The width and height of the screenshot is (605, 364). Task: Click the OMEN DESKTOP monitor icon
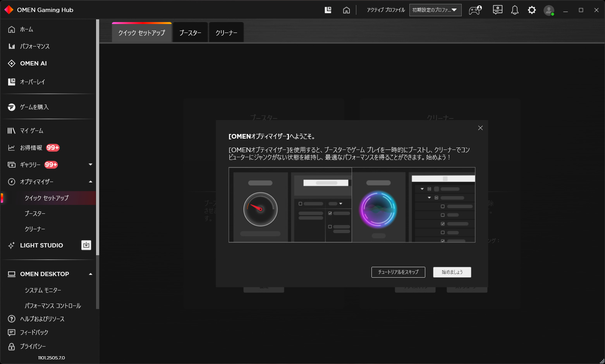click(12, 274)
